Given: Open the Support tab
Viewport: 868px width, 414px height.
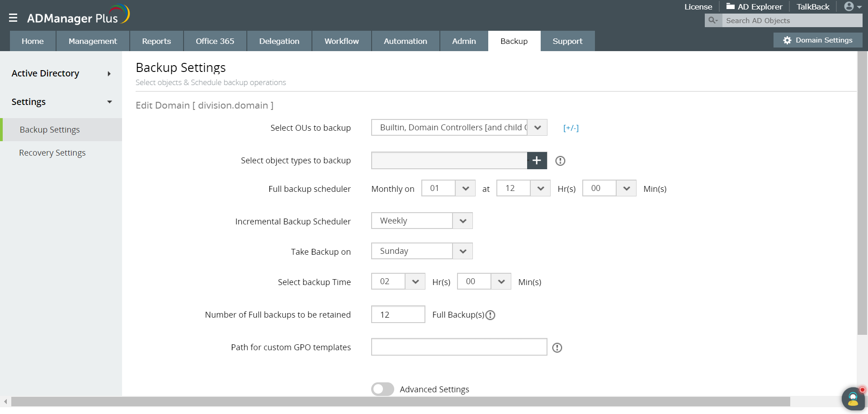Looking at the screenshot, I should point(567,41).
